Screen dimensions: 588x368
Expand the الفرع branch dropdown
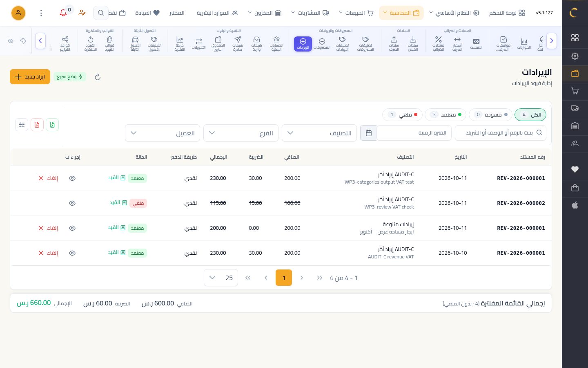241,133
